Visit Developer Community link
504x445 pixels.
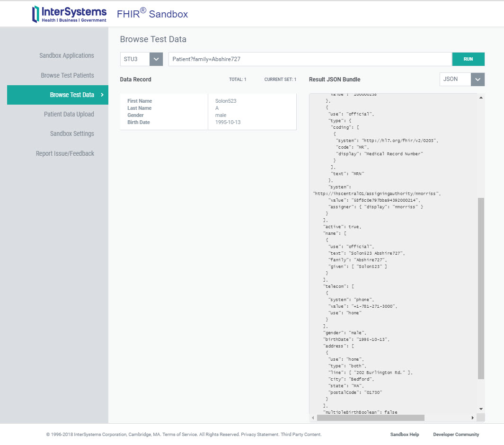(456, 435)
